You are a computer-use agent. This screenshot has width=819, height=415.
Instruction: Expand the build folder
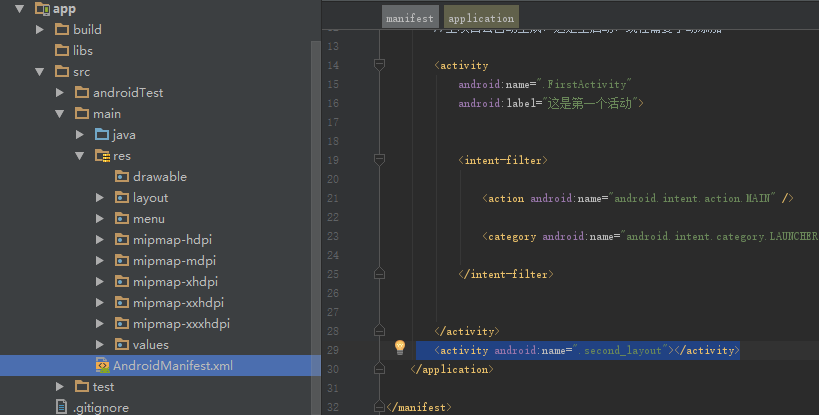coord(40,29)
